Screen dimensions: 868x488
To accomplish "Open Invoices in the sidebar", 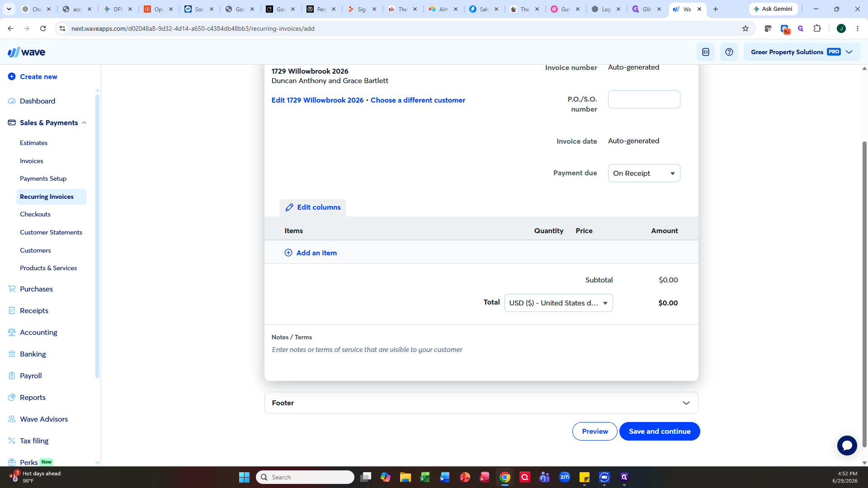I will coord(32,161).
